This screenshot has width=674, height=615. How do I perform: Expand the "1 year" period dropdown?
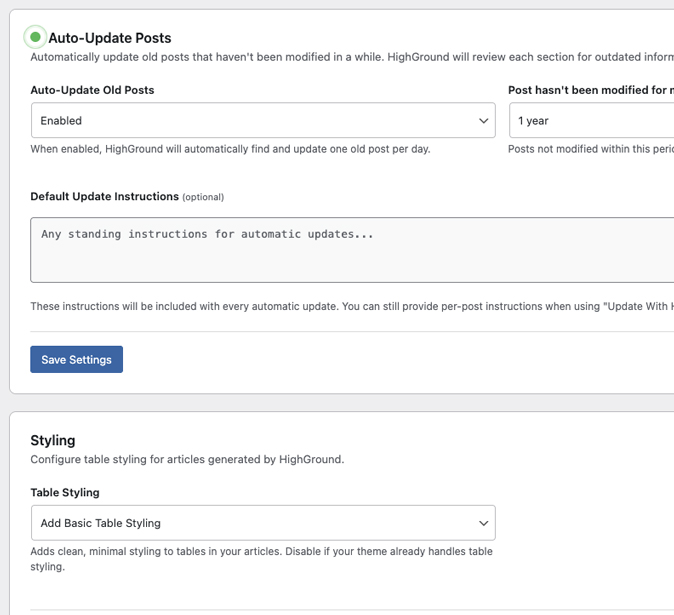coord(590,121)
